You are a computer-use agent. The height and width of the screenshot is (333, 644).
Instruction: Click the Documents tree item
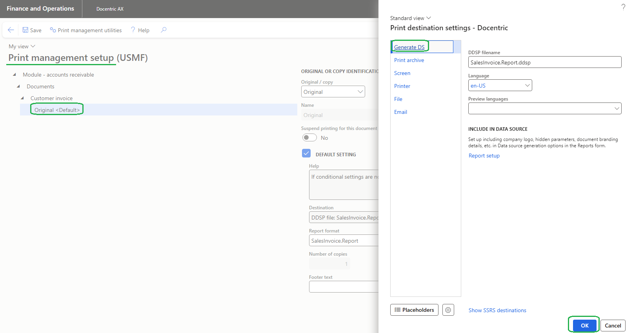pos(40,86)
